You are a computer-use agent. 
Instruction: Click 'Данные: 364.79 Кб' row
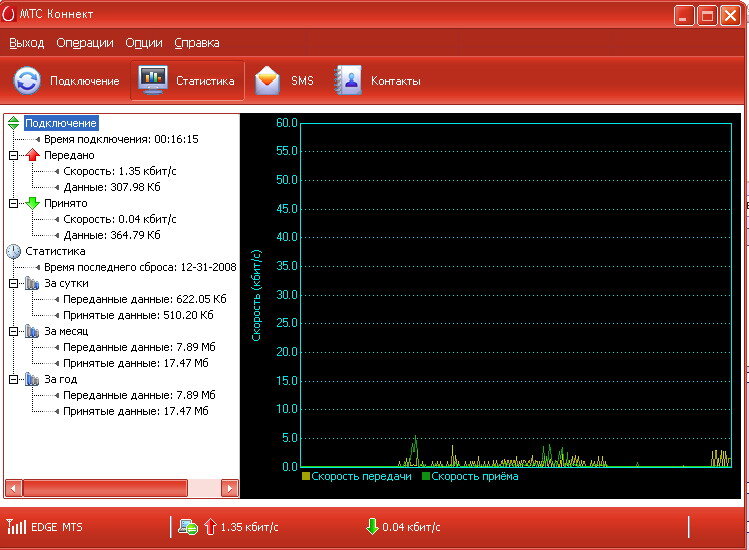point(112,235)
